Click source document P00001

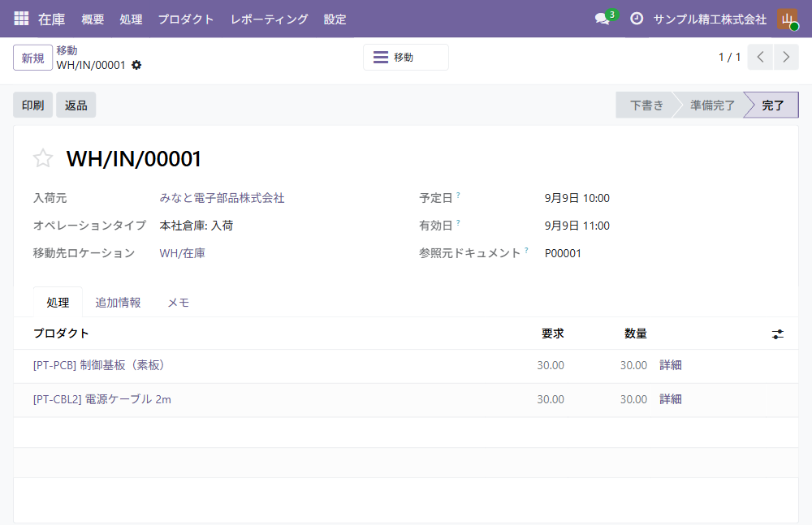563,253
